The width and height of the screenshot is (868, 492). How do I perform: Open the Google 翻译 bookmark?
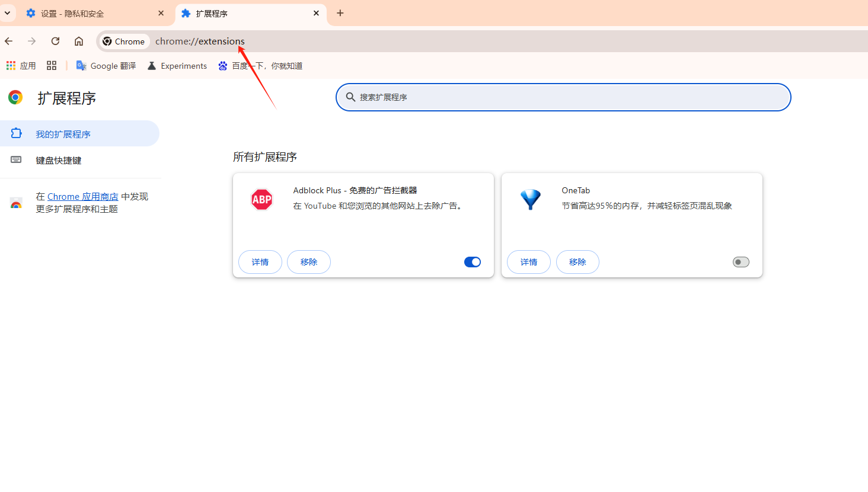(x=106, y=66)
